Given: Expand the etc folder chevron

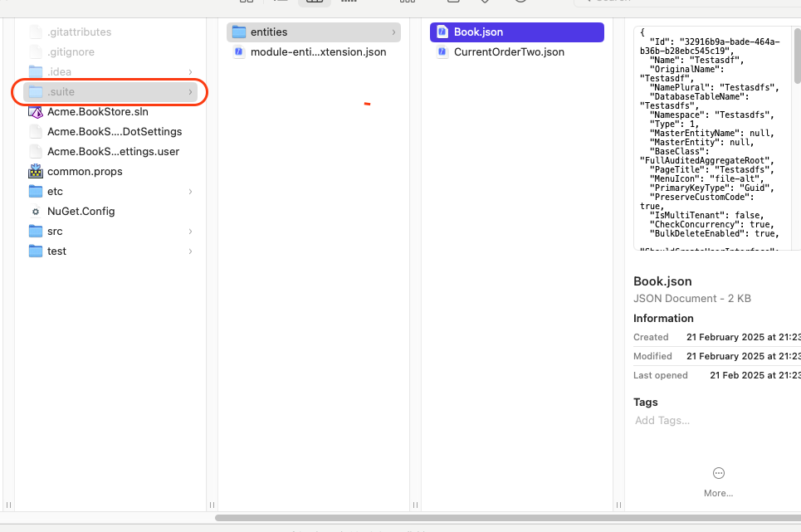Looking at the screenshot, I should click(191, 192).
